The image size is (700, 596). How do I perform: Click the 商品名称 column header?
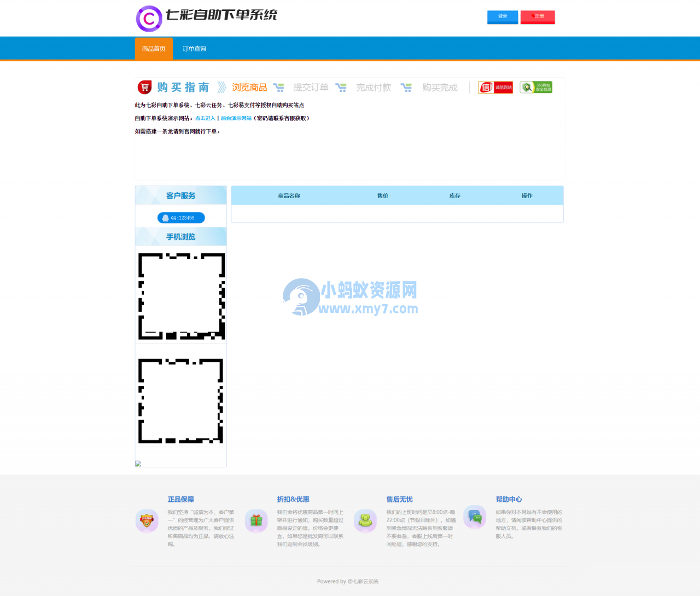[289, 196]
